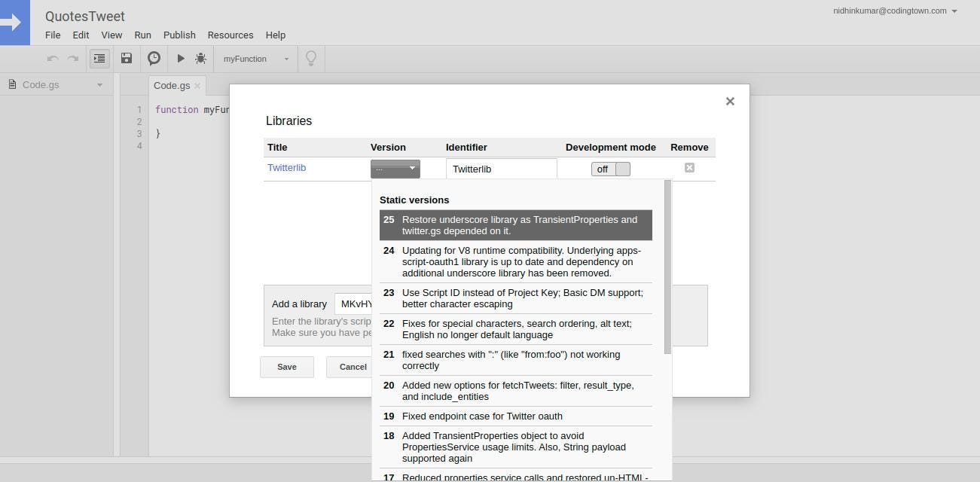Click the QuotesTweet project title
The image size is (980, 482).
[85, 16]
